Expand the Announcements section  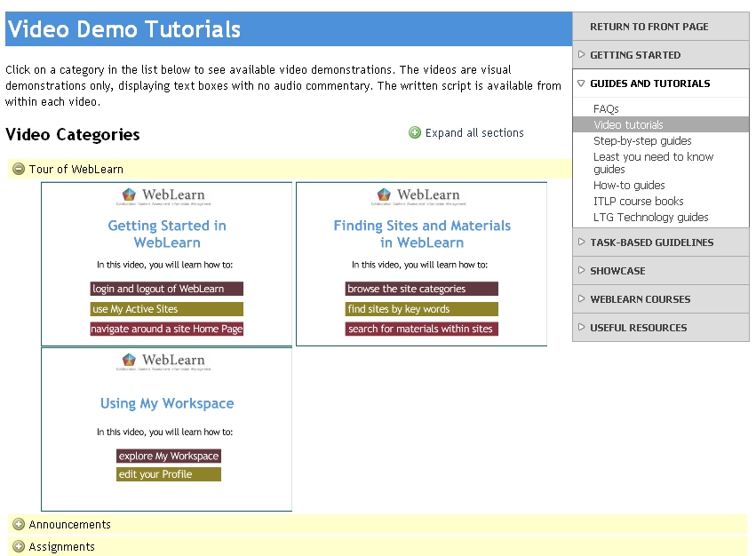pyautogui.click(x=19, y=525)
